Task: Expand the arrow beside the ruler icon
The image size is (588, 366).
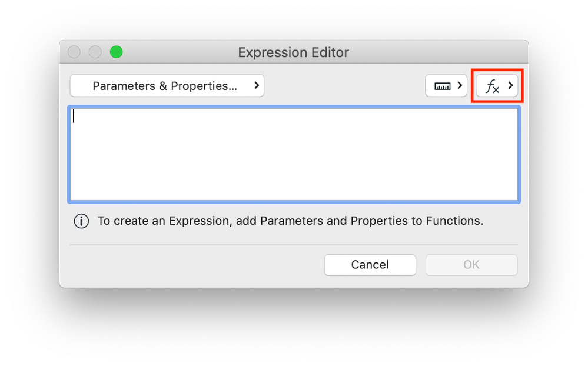Action: click(x=459, y=86)
